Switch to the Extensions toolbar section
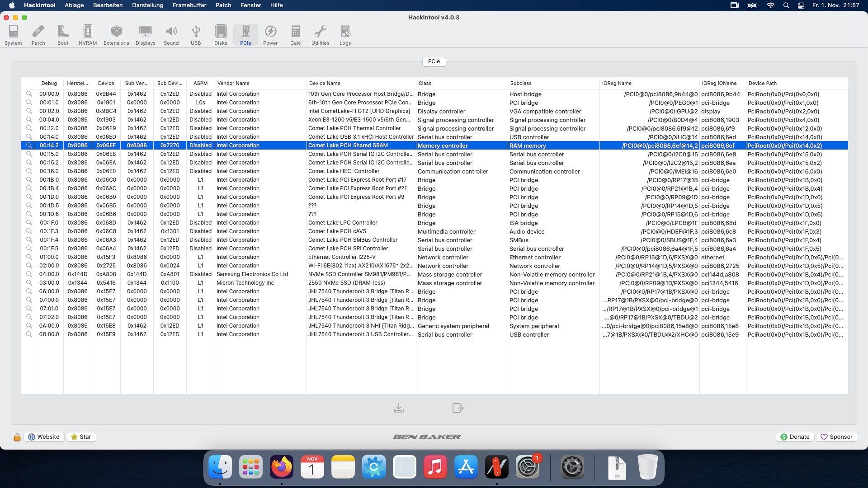 pos(116,35)
